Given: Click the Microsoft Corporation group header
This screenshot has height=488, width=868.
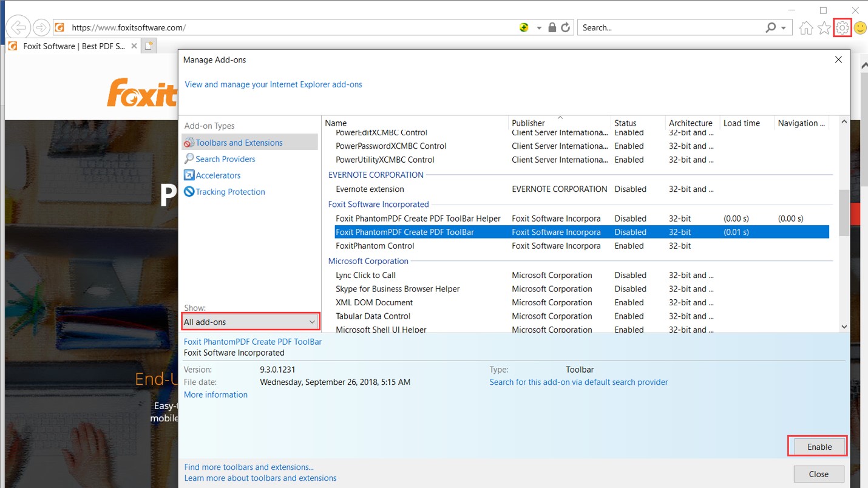Looking at the screenshot, I should (368, 261).
